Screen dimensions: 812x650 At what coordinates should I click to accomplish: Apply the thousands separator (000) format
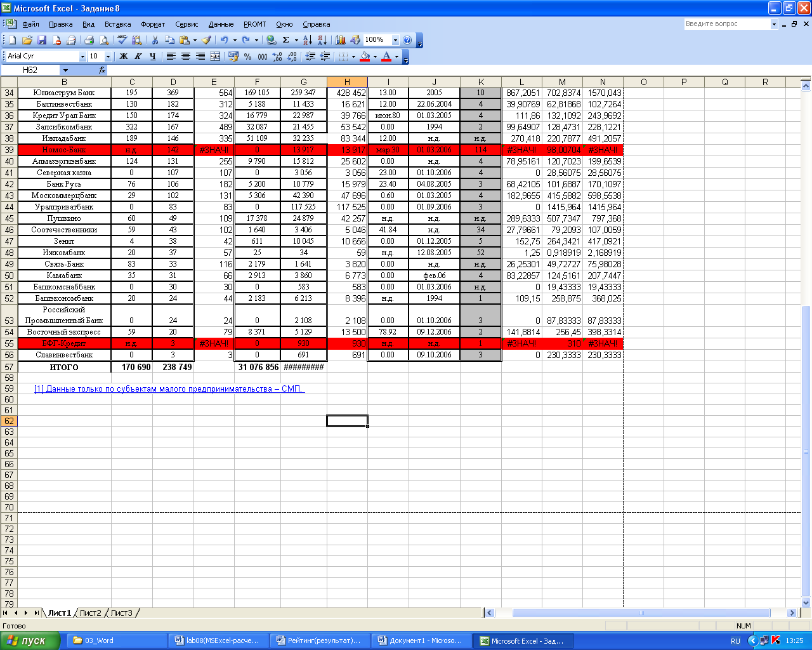(x=262, y=56)
